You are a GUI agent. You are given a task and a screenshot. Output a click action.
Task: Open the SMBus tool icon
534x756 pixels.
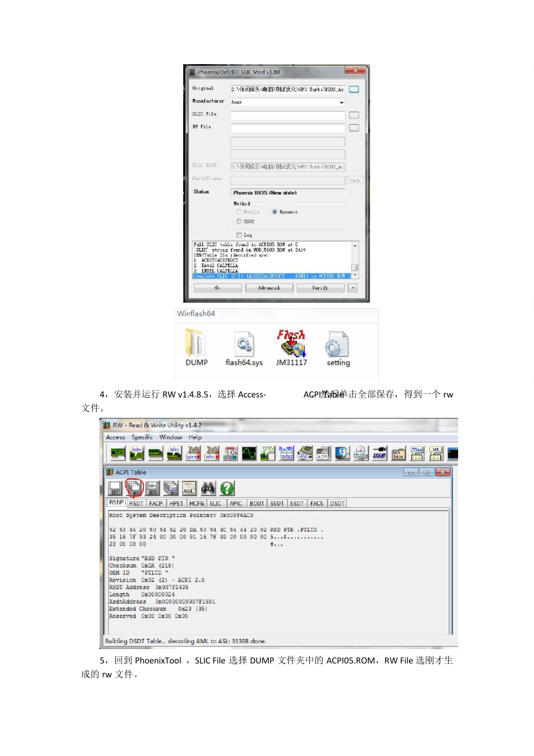[286, 453]
